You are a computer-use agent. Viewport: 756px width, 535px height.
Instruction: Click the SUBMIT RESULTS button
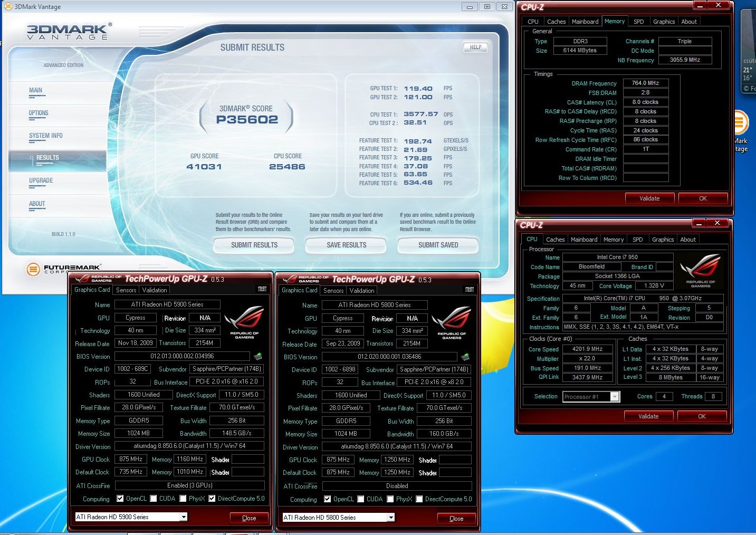click(x=254, y=245)
